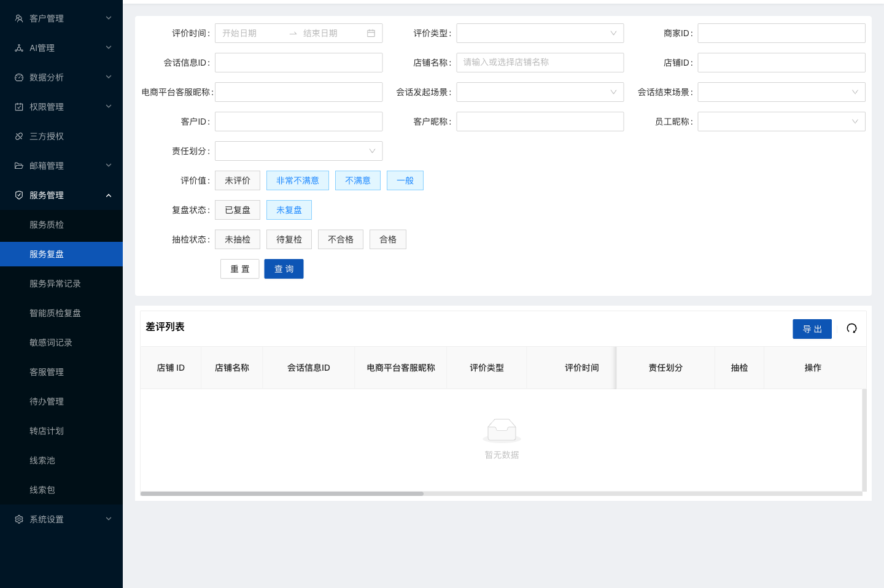Viewport: 884px width, 588px height.
Task: Click the 系统设置 gear icon
Action: [x=19, y=519]
